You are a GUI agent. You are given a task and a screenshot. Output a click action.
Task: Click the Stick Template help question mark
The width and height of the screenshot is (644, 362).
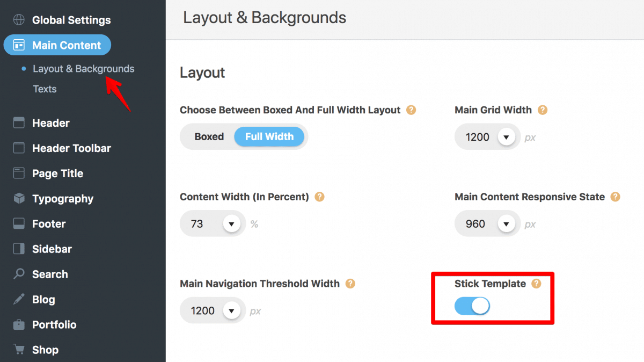(x=536, y=284)
